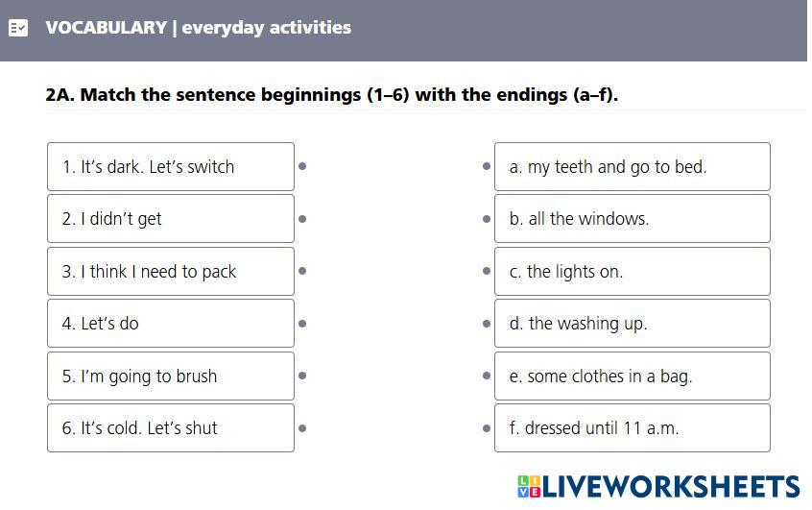Select the "1. It's dark. Let's switch" box
The height and width of the screenshot is (510, 812).
(171, 167)
